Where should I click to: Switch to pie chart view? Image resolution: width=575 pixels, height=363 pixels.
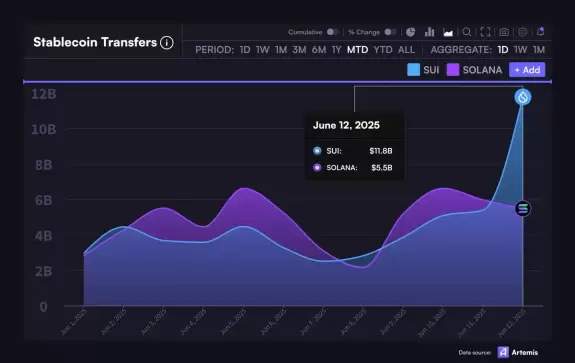(411, 32)
